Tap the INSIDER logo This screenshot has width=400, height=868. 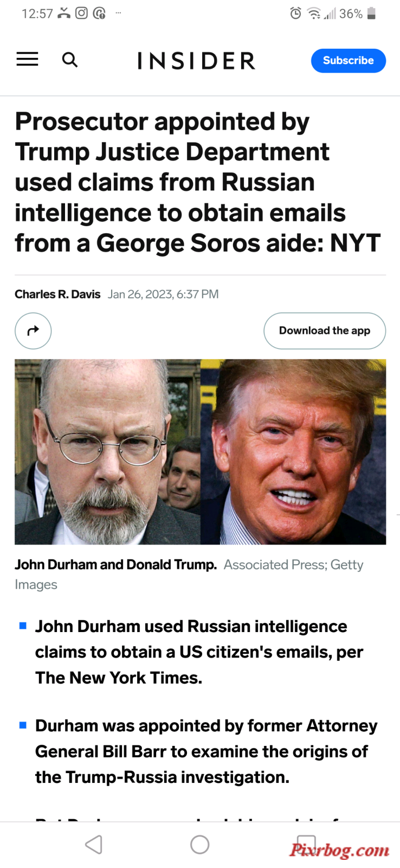(x=196, y=61)
